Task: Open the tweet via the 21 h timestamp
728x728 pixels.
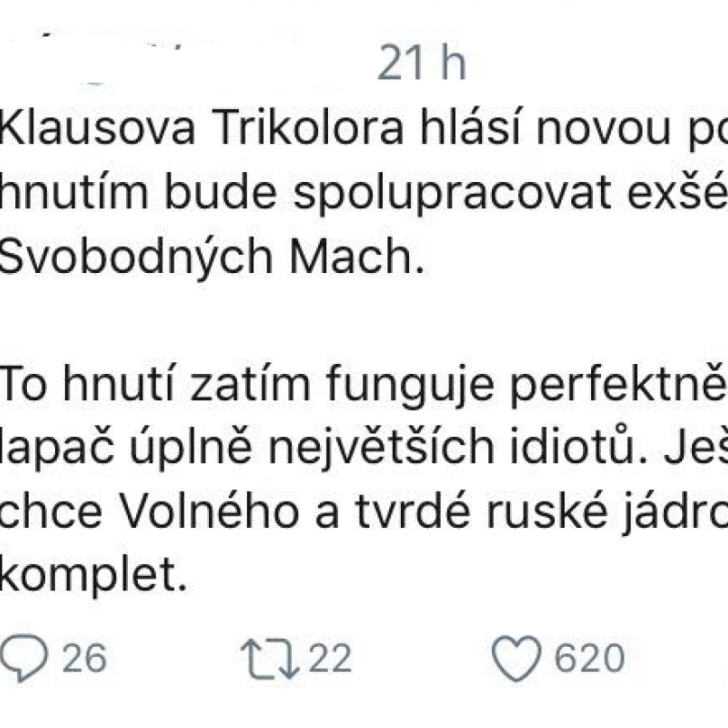Action: [421, 64]
